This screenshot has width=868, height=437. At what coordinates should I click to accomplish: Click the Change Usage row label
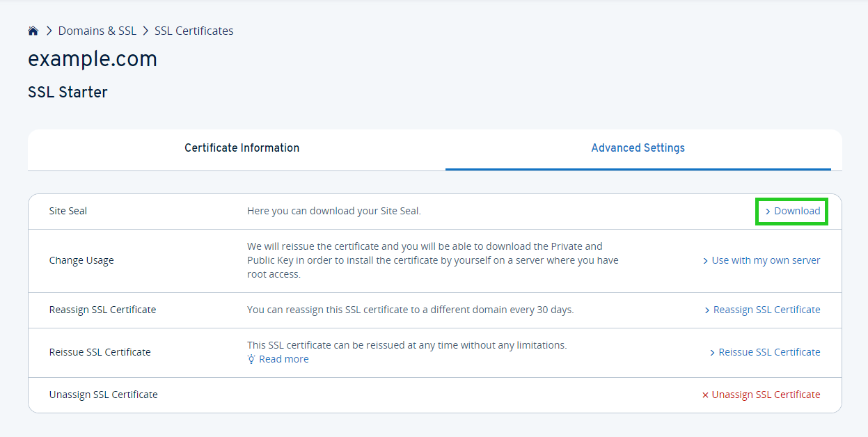[x=81, y=260]
